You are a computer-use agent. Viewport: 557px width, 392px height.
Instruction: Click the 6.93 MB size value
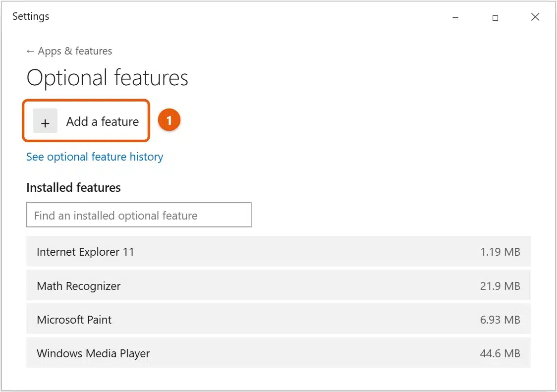[500, 320]
